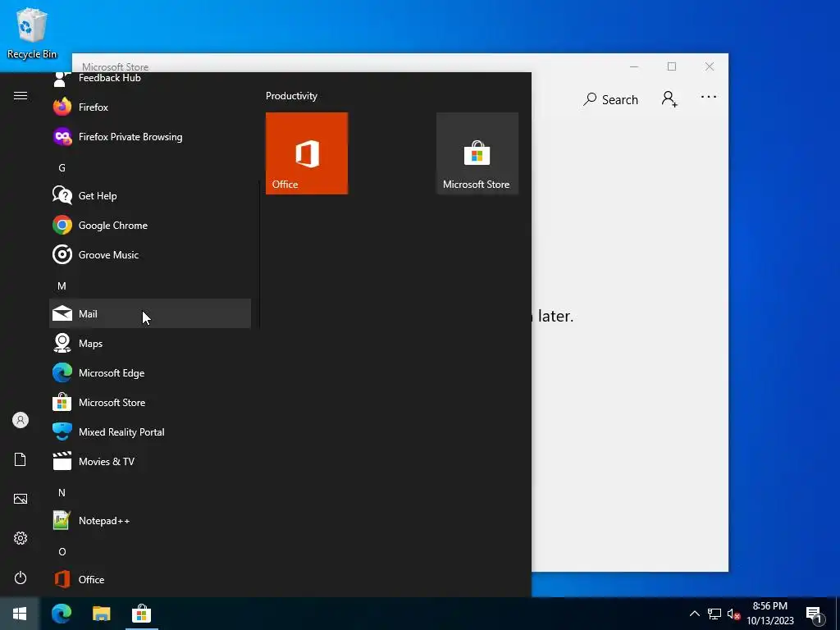The image size is (840, 630).
Task: Expand the Start menu hamburger
Action: [21, 95]
